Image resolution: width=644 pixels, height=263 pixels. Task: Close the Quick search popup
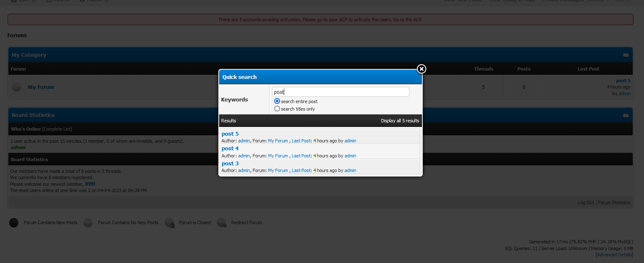(422, 69)
